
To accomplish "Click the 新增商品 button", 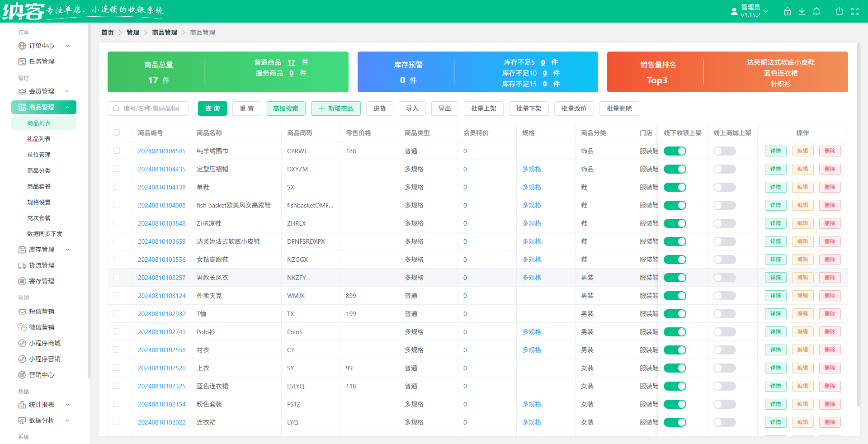I will [x=335, y=109].
